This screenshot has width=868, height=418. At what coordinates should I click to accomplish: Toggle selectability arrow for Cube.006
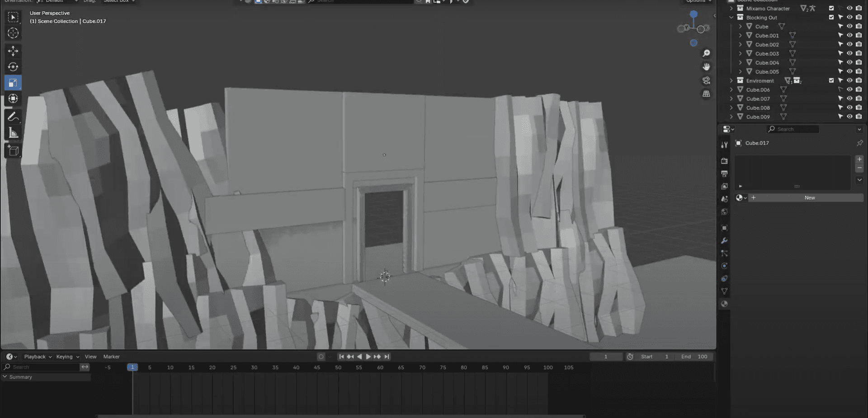tap(840, 89)
